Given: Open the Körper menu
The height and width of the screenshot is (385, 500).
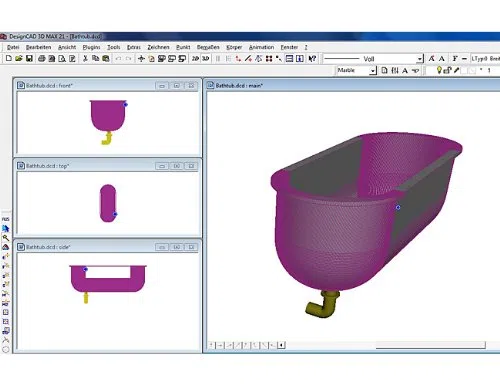Looking at the screenshot, I should tap(234, 47).
